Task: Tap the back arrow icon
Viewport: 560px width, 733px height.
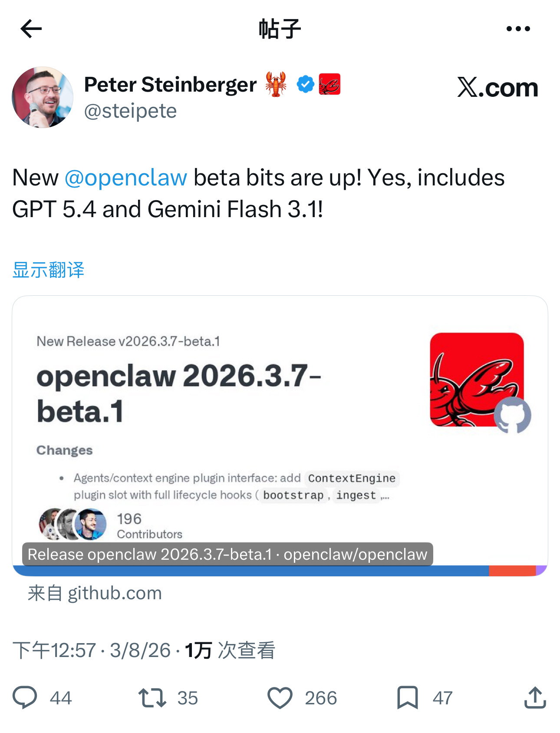Action: point(31,29)
